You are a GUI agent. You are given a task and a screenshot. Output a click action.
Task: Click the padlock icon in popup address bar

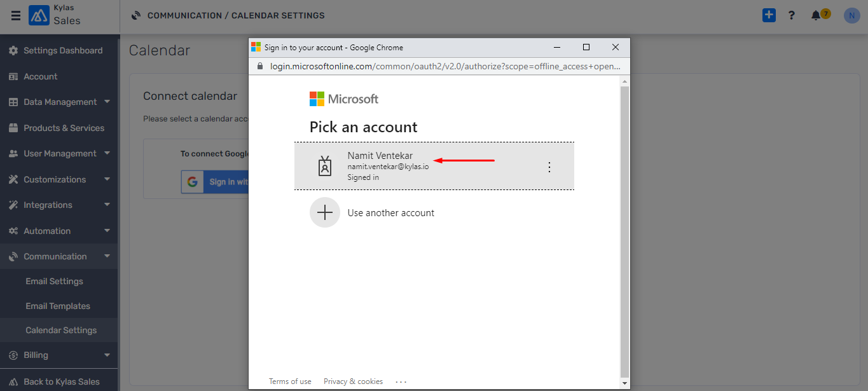point(259,66)
